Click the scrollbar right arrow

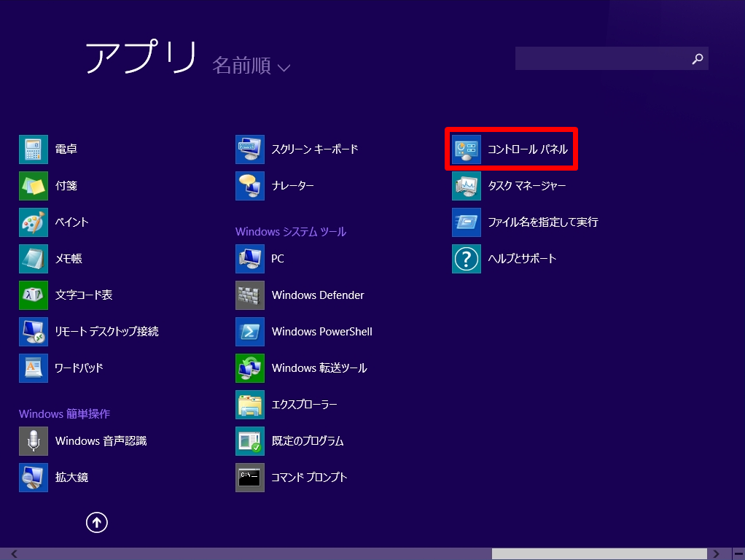(x=717, y=554)
